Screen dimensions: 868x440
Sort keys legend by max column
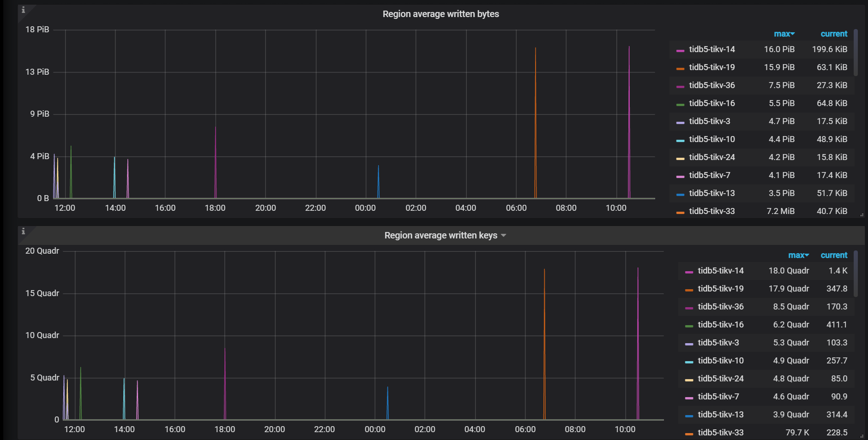[x=798, y=255]
